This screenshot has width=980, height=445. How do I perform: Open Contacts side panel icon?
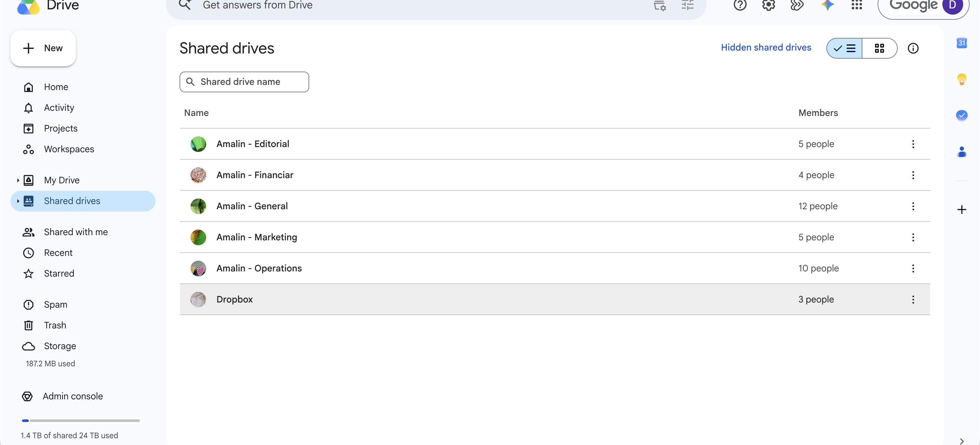962,152
